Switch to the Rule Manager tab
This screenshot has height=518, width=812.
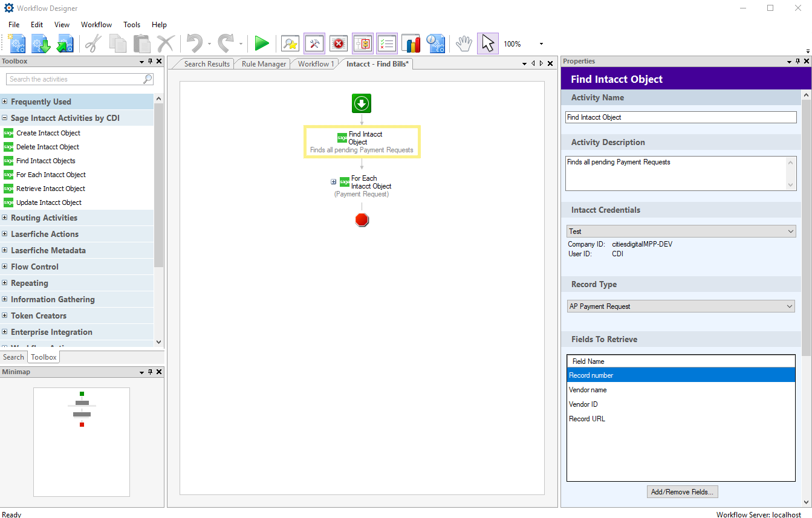(264, 64)
